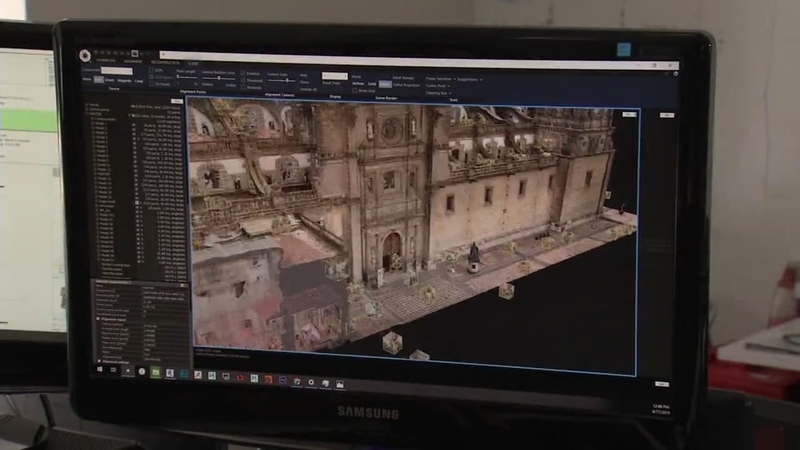800x450 pixels.
Task: Switch to the WORKFLOW ribbon tab
Action: tap(106, 61)
